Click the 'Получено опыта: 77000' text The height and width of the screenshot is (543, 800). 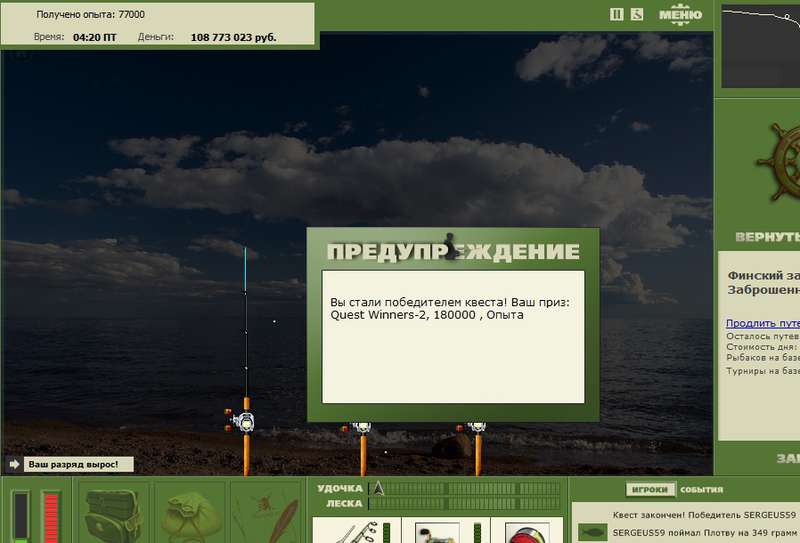[90, 14]
